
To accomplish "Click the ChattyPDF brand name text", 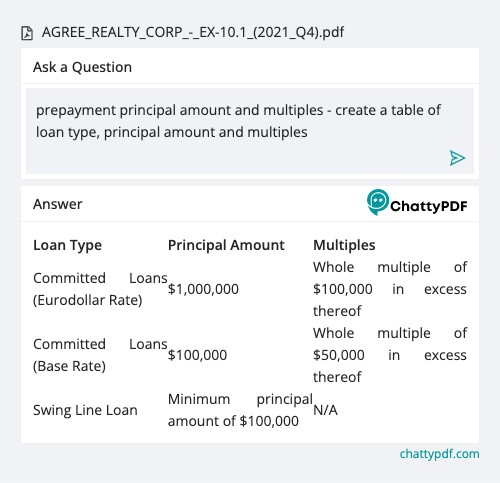I will [429, 206].
